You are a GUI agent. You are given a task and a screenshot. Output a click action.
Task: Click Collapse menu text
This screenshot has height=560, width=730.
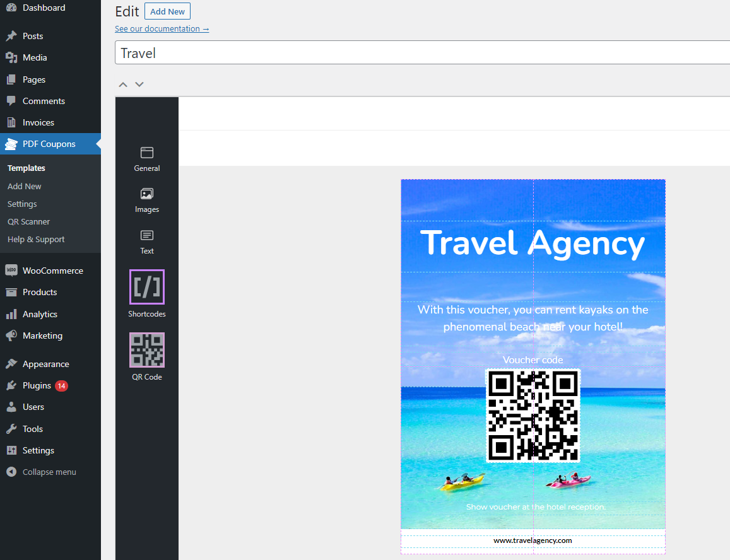49,472
